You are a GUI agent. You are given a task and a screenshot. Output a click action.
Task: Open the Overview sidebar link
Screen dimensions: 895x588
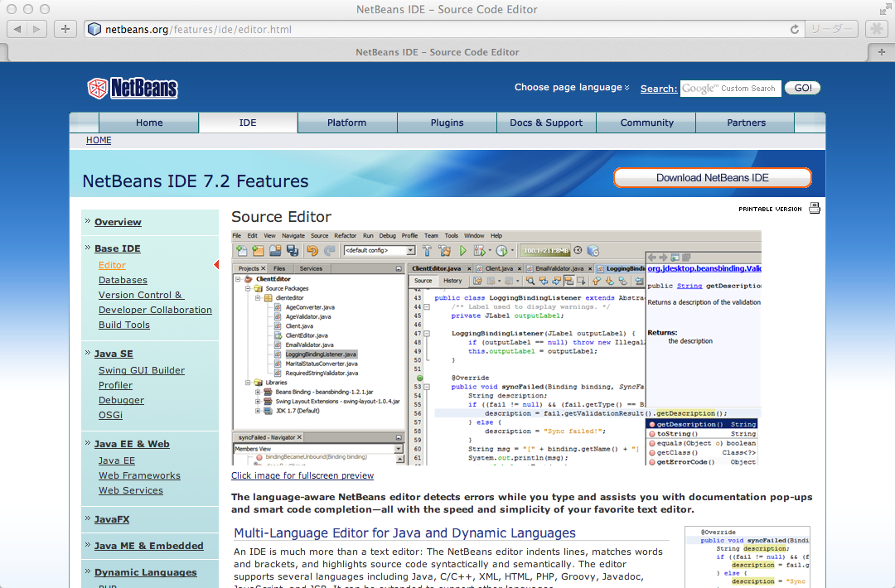119,222
